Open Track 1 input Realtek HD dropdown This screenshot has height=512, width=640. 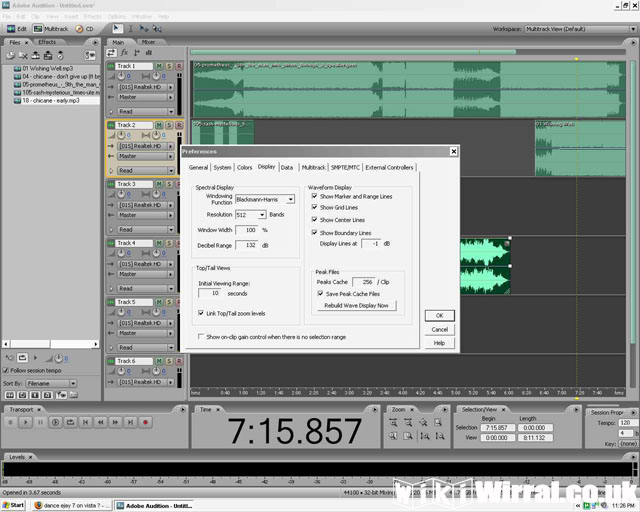click(146, 87)
